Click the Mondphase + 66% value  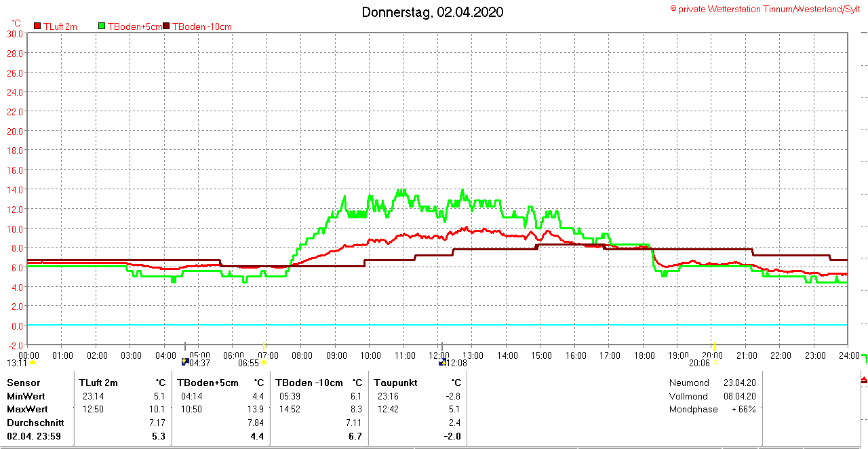tap(743, 409)
